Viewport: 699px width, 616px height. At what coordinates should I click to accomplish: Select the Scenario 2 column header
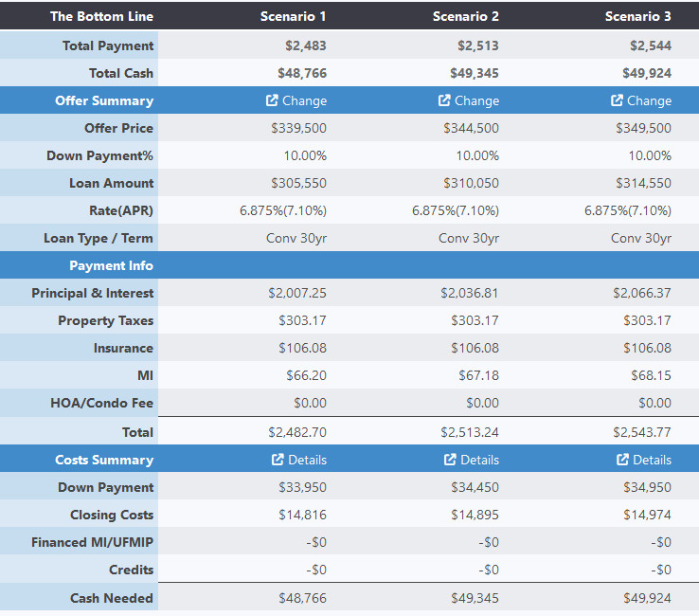coord(466,16)
